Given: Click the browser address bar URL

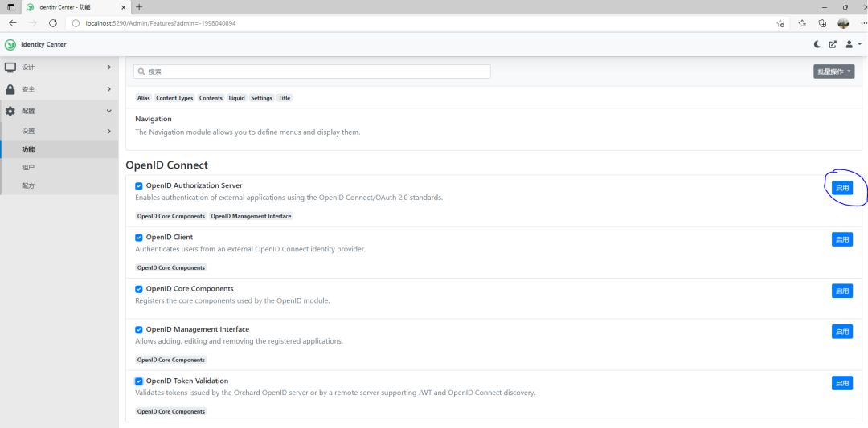Looking at the screenshot, I should click(x=161, y=23).
